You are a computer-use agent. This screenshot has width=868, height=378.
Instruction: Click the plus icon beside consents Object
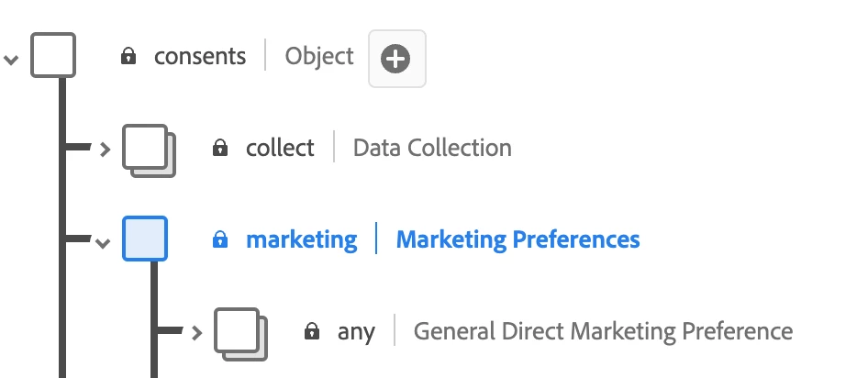coord(396,59)
